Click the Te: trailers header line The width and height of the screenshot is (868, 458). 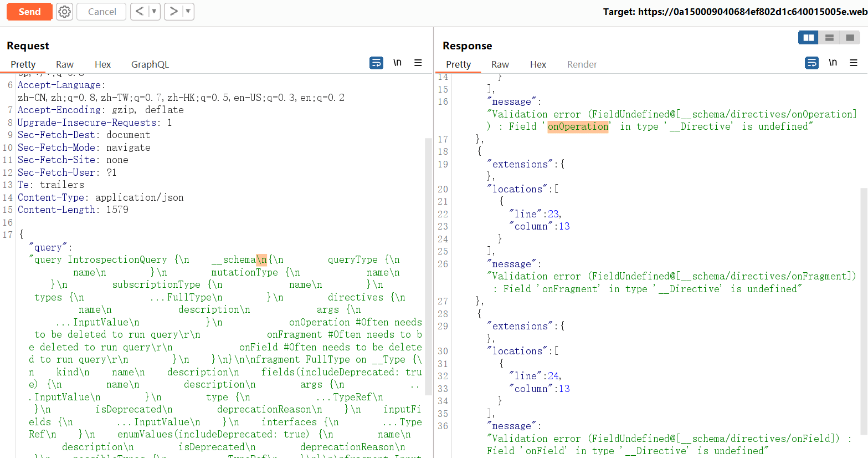click(50, 185)
